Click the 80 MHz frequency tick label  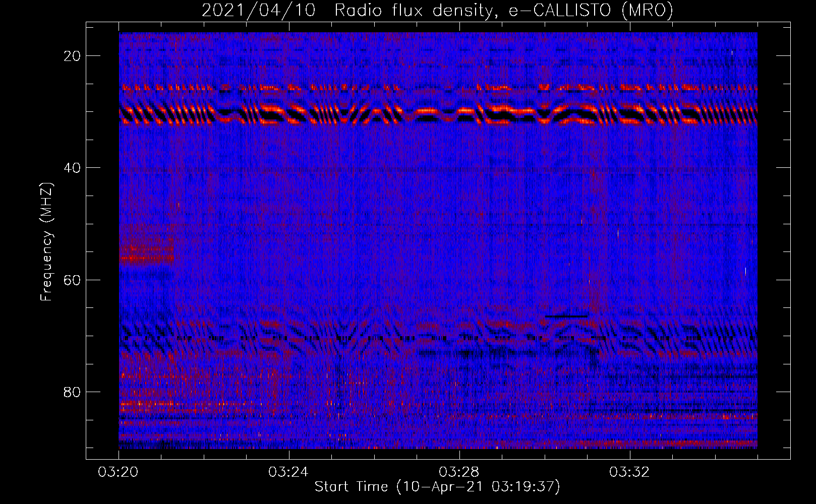pos(72,392)
